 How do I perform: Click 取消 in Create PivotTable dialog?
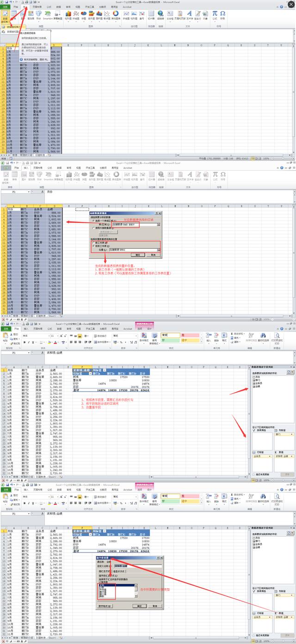coord(154,255)
